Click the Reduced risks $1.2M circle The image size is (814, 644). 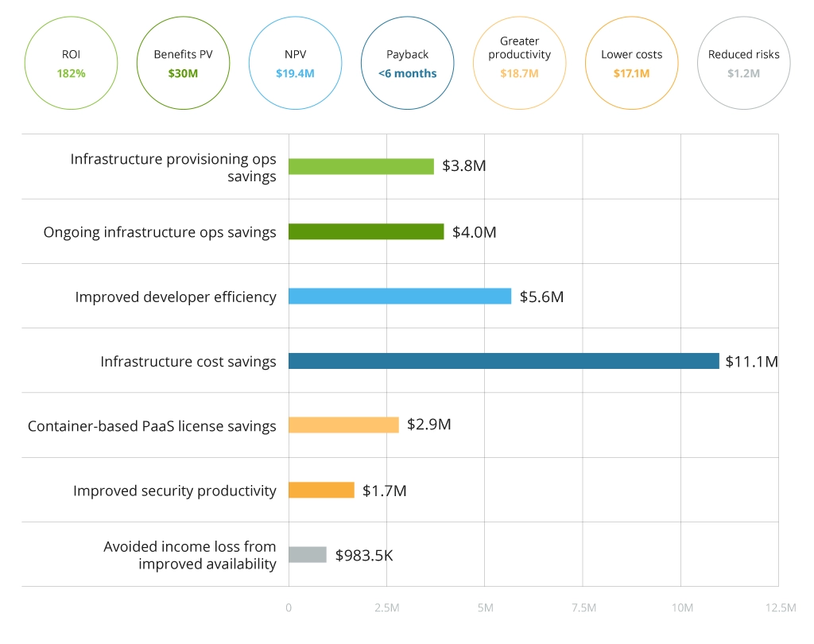tap(744, 63)
